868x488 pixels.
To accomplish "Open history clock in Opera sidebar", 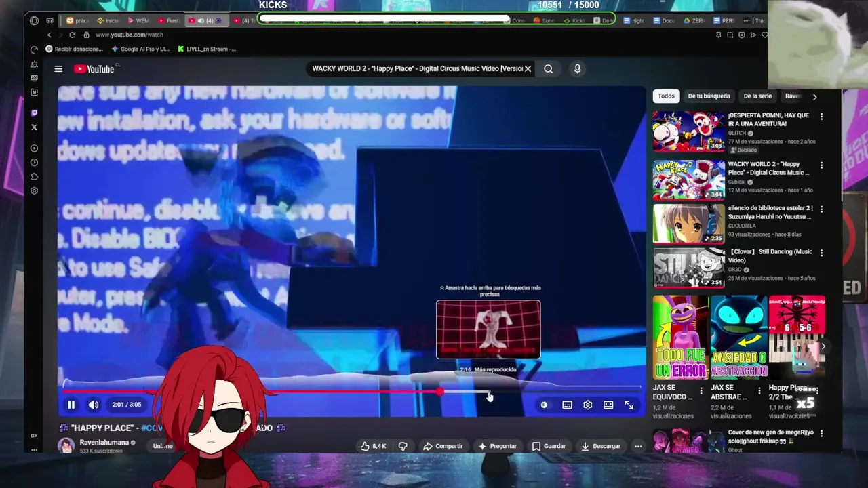I will [x=34, y=163].
